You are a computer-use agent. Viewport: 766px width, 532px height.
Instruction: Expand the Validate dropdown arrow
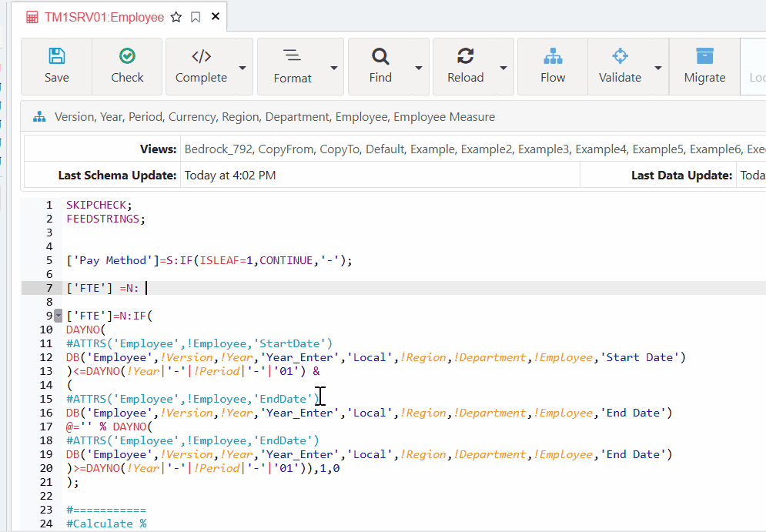658,68
